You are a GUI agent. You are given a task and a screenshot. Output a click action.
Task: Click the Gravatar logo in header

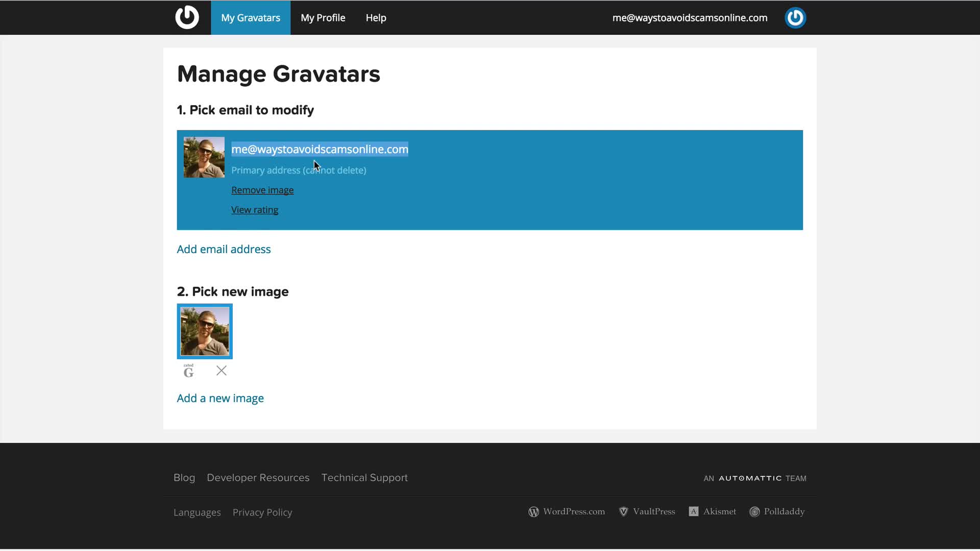[187, 17]
